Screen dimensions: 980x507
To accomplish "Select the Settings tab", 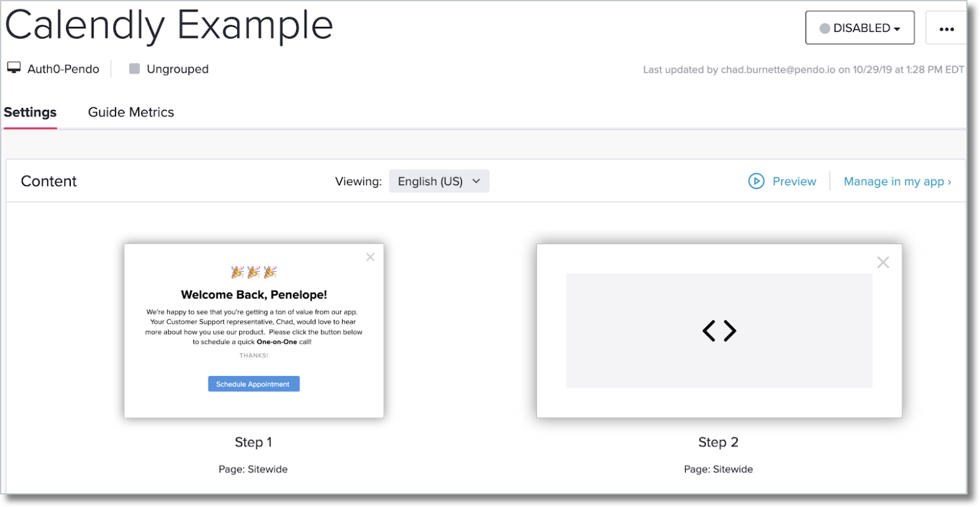I will (29, 112).
